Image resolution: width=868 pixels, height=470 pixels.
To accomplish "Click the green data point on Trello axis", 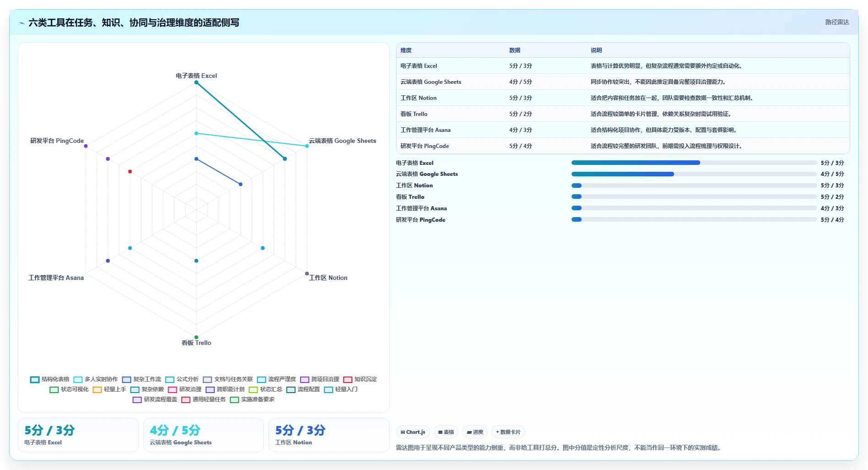I will (196, 337).
